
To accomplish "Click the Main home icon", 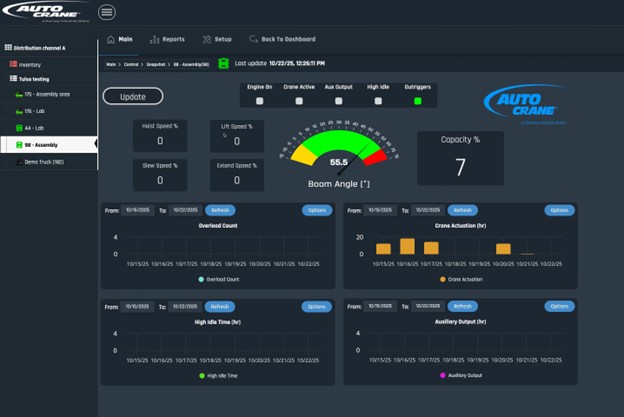I will (x=111, y=39).
